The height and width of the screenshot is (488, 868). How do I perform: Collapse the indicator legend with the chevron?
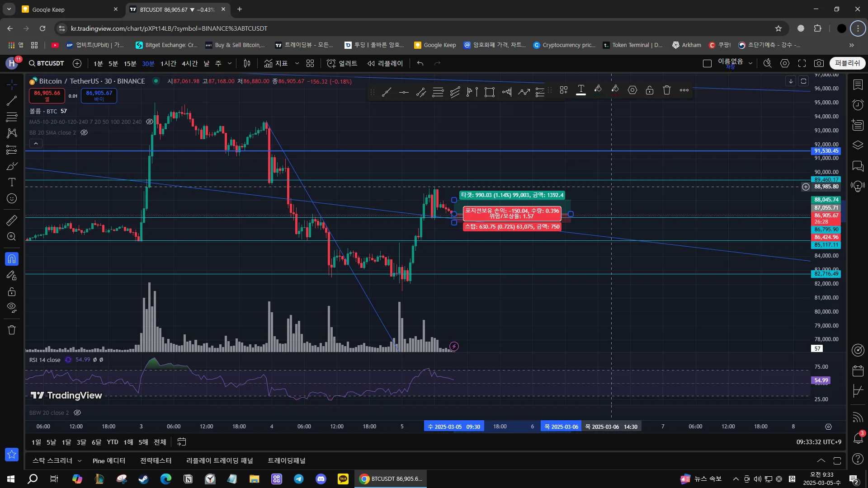tap(36, 144)
